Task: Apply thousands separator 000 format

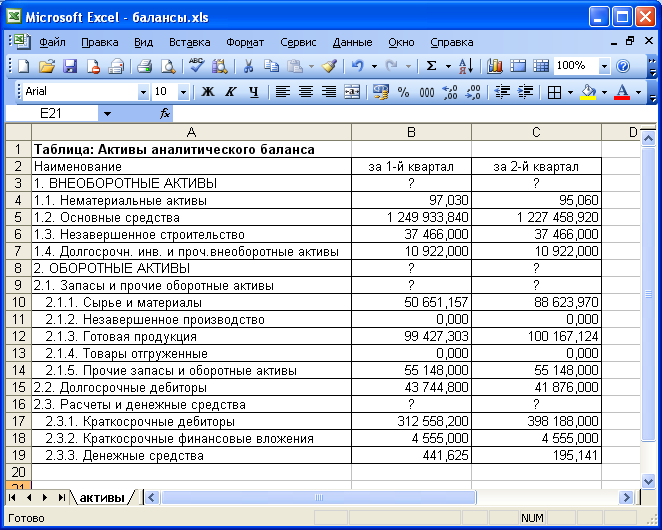Action: tap(426, 92)
